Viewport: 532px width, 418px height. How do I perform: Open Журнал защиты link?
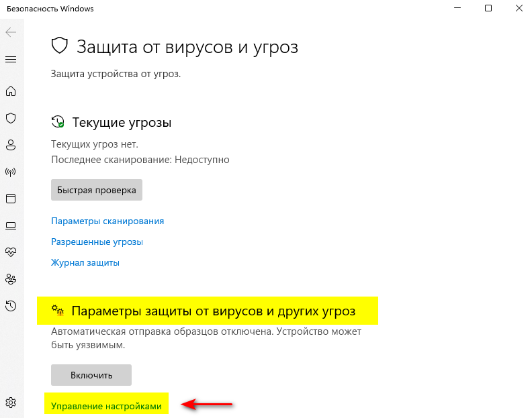[85, 262]
